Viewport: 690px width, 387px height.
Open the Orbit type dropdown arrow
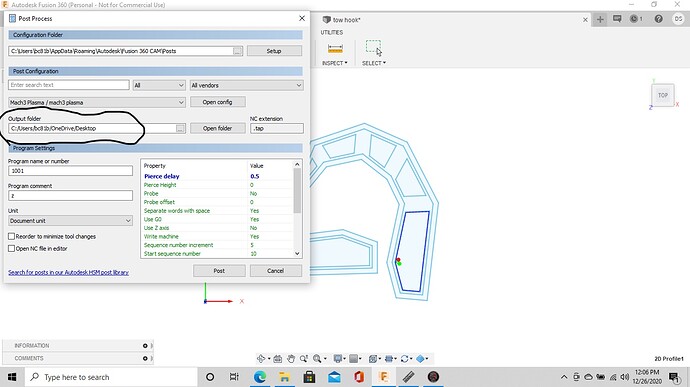(x=269, y=359)
